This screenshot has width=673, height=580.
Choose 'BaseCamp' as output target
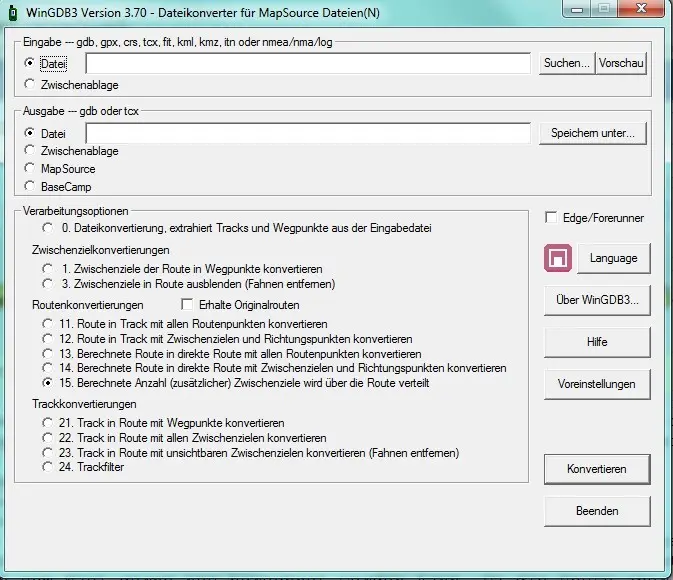pos(29,186)
